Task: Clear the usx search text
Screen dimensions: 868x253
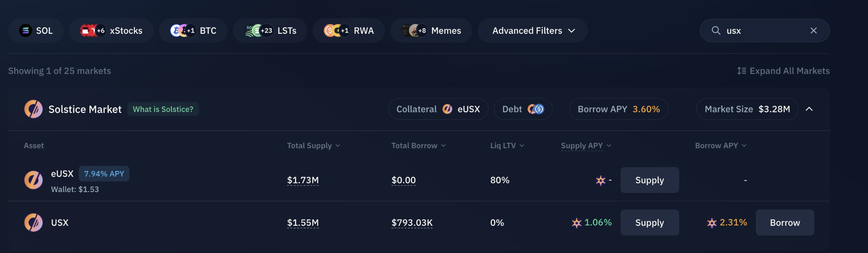Action: pyautogui.click(x=813, y=31)
